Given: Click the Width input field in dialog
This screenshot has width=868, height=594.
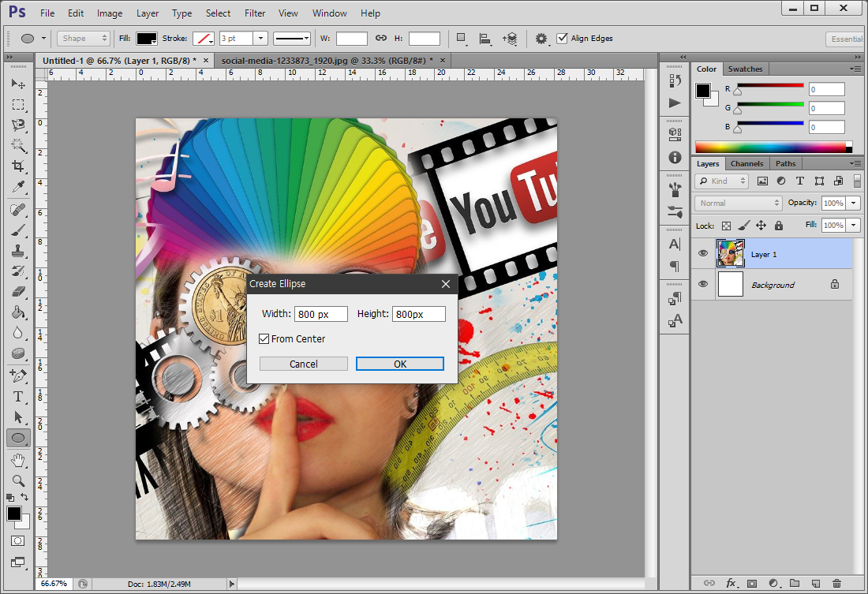Looking at the screenshot, I should coord(320,314).
